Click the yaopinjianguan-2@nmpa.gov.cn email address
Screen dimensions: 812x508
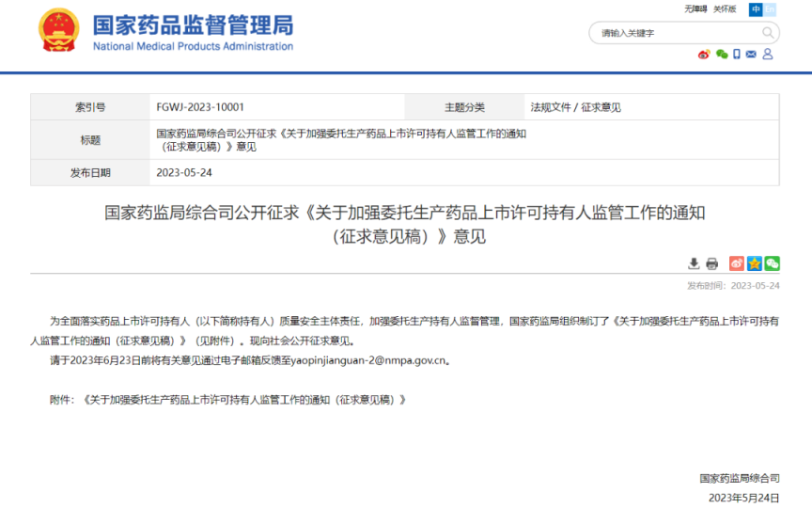pos(368,360)
